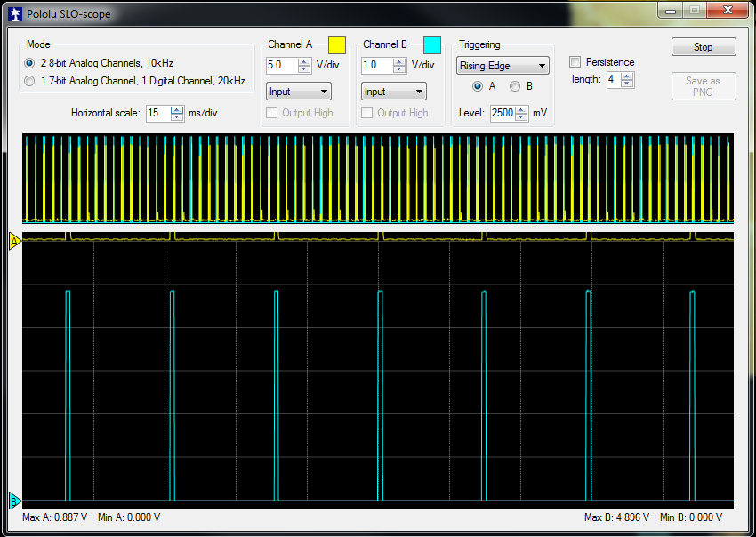This screenshot has width=756, height=537.
Task: Click the 'Horizontal scale:' label
Action: [106, 113]
